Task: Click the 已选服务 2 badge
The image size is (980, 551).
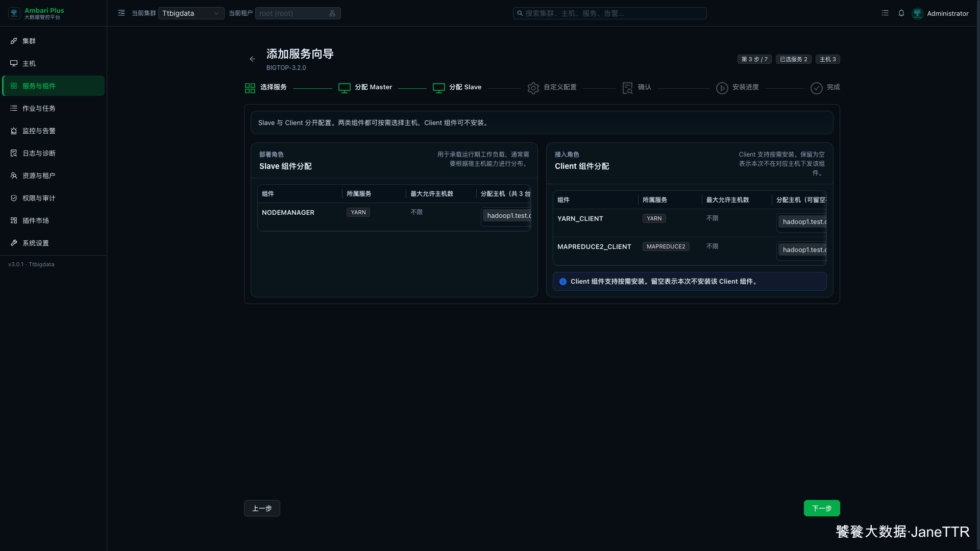Action: point(794,59)
